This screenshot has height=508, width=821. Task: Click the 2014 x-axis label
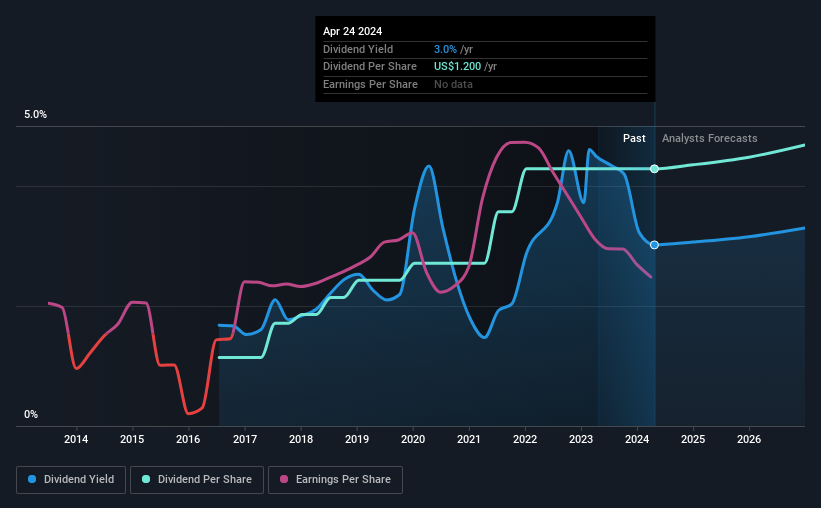[x=76, y=439]
